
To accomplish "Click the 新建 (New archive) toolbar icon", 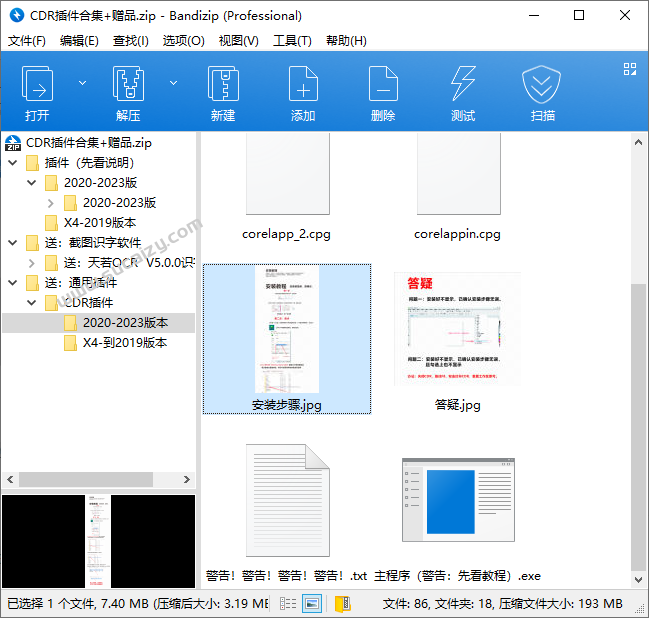I will point(223,91).
